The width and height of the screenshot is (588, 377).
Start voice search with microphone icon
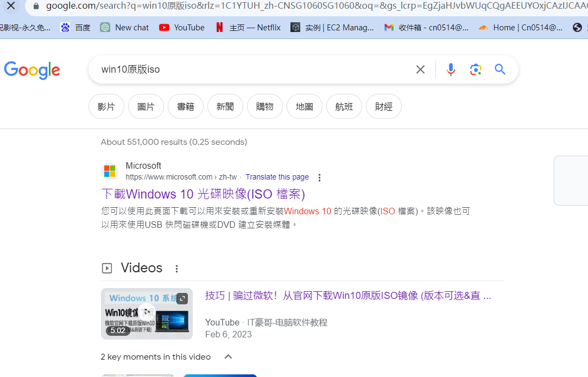[x=451, y=69]
